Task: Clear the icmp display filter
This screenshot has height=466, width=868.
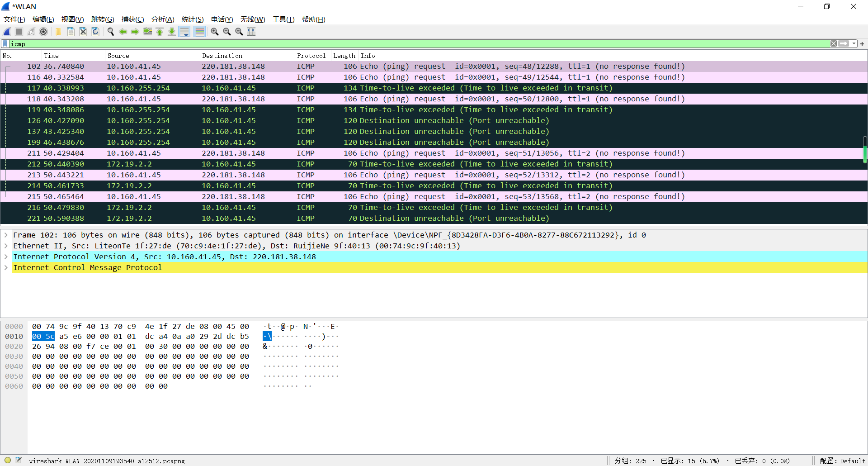Action: (x=834, y=44)
